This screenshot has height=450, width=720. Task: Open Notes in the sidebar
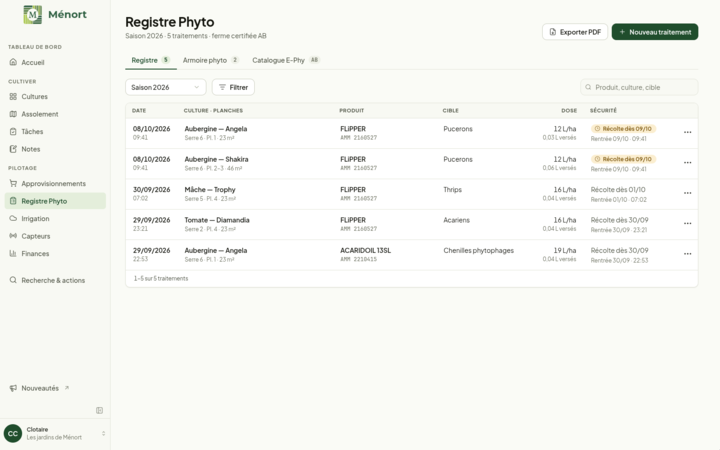(x=55, y=149)
